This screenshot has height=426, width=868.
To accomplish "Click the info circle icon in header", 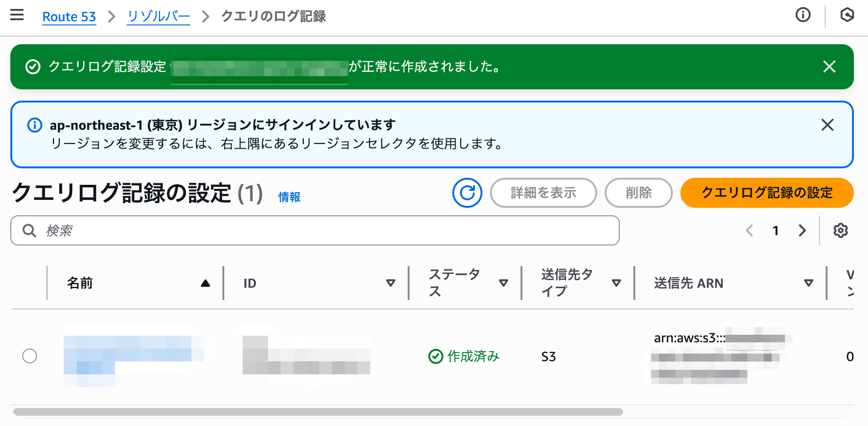I will coord(803,15).
